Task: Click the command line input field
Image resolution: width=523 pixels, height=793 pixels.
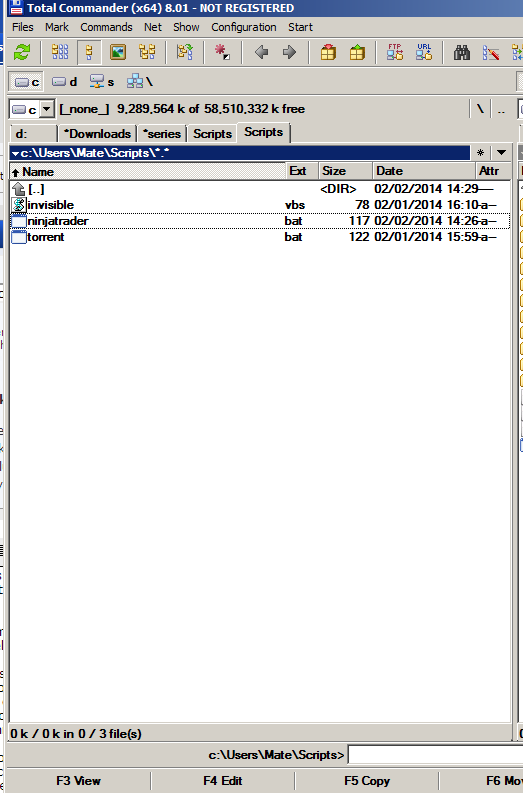Action: pos(435,755)
